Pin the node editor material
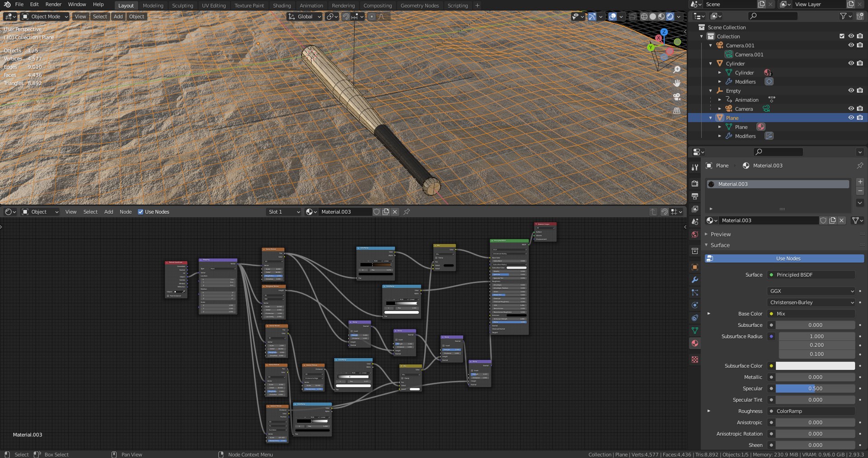 point(406,212)
